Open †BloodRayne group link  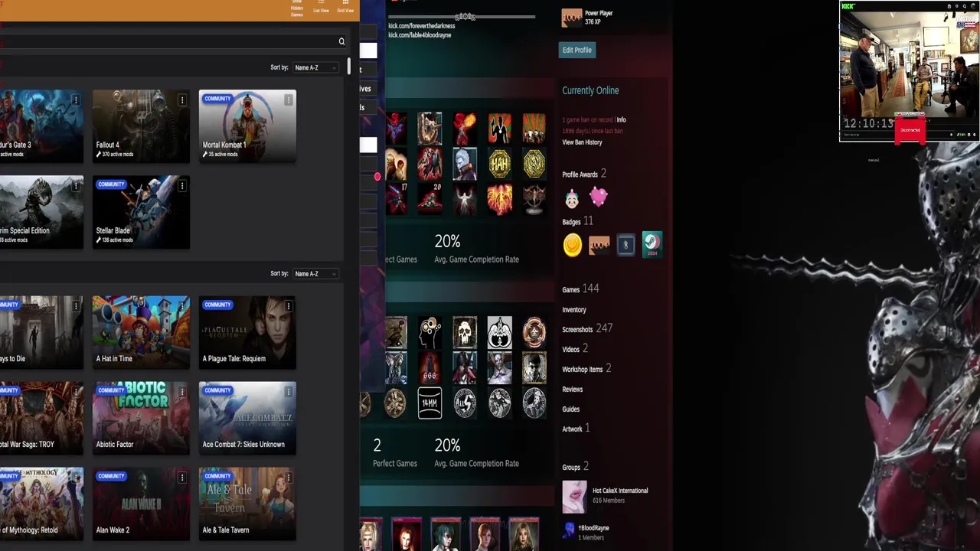coord(593,528)
